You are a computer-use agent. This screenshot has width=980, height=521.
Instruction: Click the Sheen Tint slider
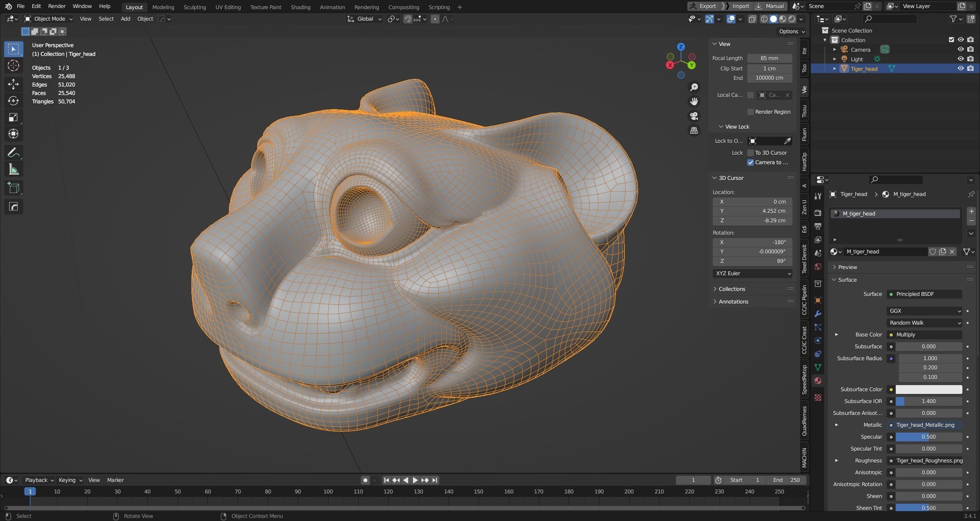pyautogui.click(x=928, y=508)
